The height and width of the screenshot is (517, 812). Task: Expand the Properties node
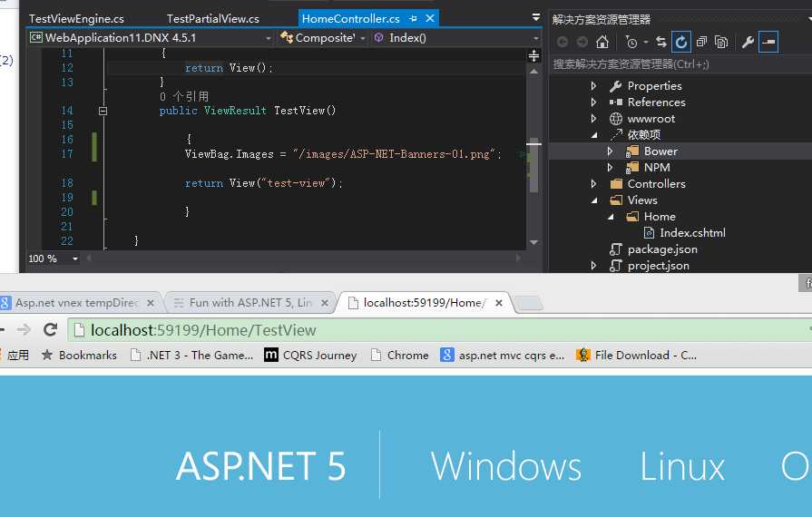point(594,86)
